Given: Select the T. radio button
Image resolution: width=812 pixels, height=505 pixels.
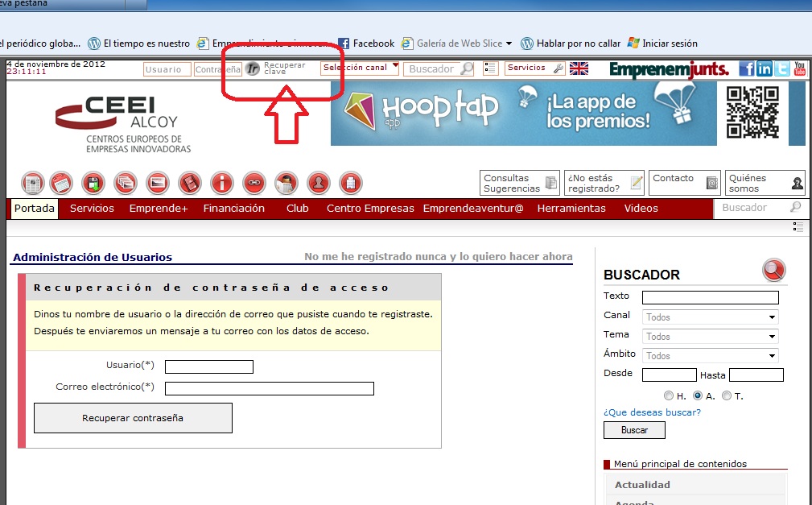Looking at the screenshot, I should coord(725,395).
